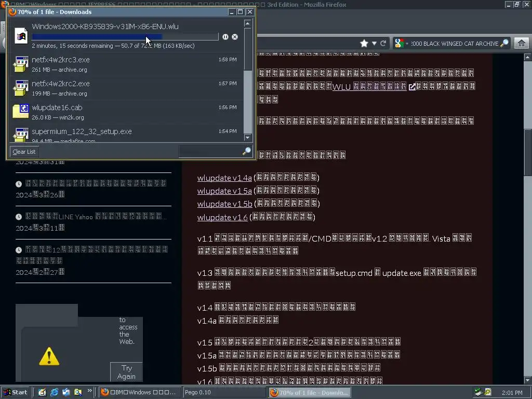
Task: Pause the Windows2000-KB935839 download
Action: [x=225, y=37]
